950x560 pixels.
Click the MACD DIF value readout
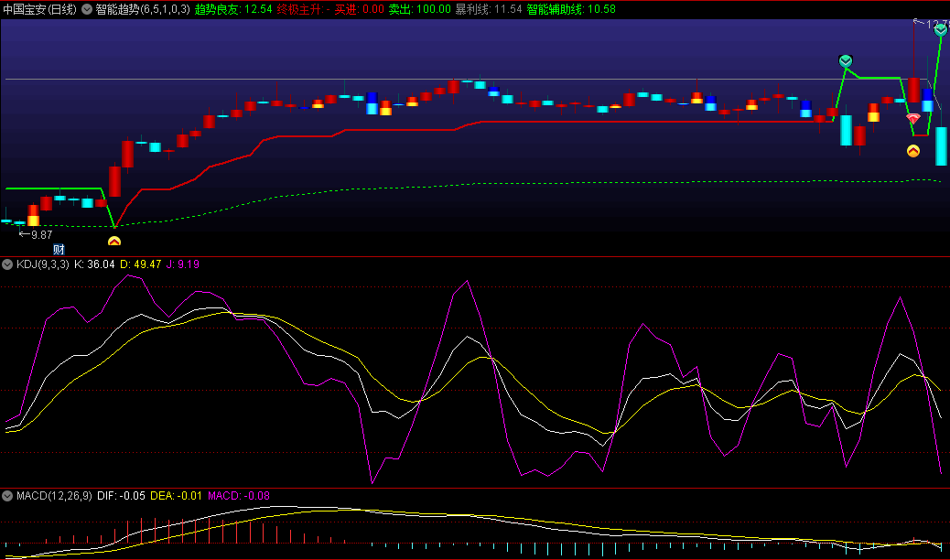coord(121,496)
